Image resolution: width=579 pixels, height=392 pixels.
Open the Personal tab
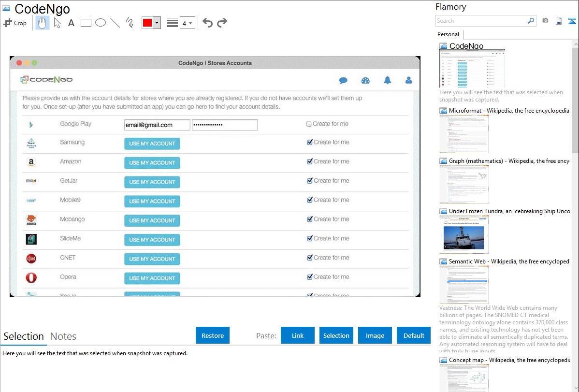(449, 34)
